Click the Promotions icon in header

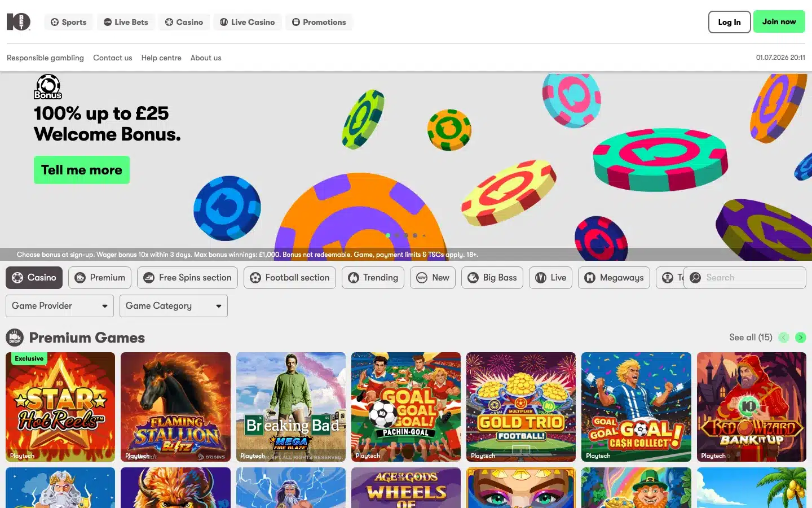click(x=296, y=22)
